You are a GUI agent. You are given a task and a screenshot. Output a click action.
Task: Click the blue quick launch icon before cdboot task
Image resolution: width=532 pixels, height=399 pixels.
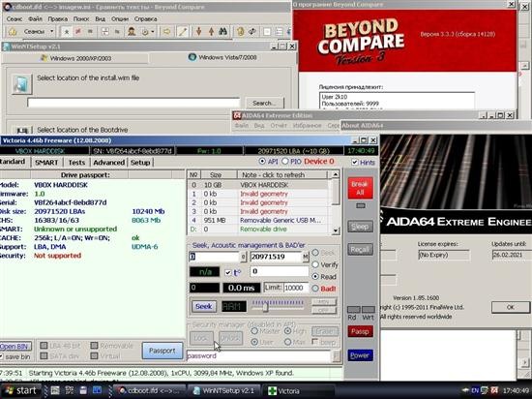pyautogui.click(x=97, y=390)
